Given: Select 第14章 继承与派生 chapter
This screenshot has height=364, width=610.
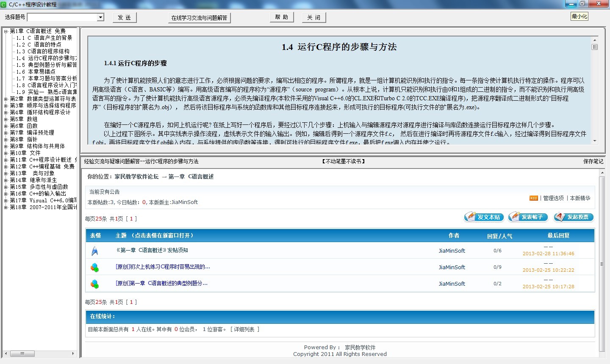Looking at the screenshot, I should click(x=33, y=180).
